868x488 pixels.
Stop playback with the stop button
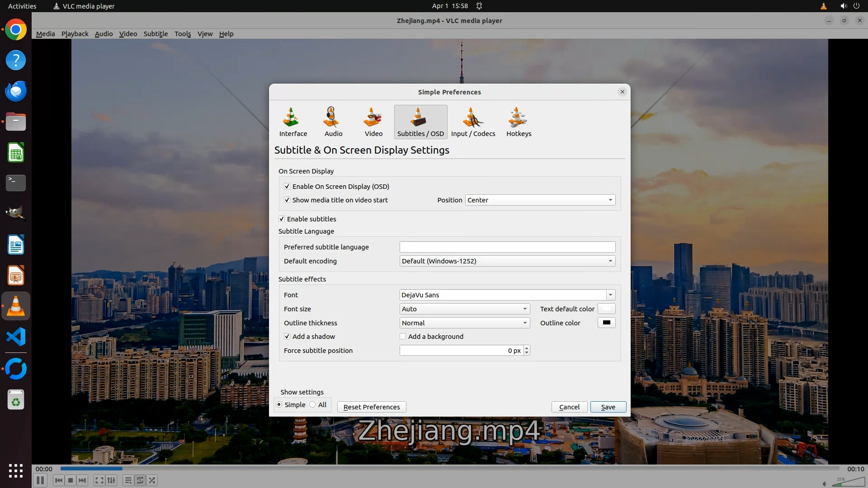click(x=71, y=480)
